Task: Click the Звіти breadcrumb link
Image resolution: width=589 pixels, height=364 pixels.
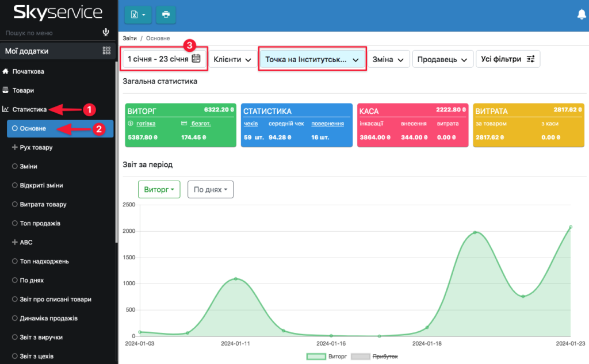Action: coord(129,39)
